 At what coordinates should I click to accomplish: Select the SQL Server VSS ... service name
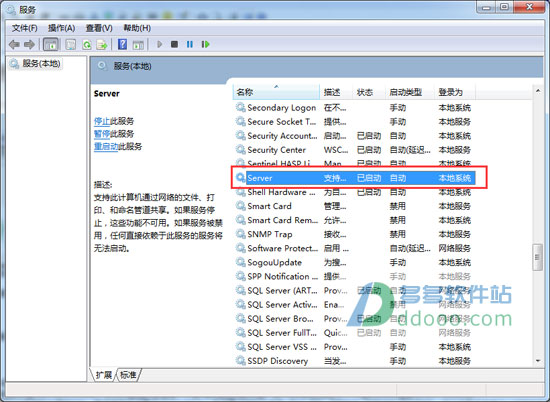point(282,347)
